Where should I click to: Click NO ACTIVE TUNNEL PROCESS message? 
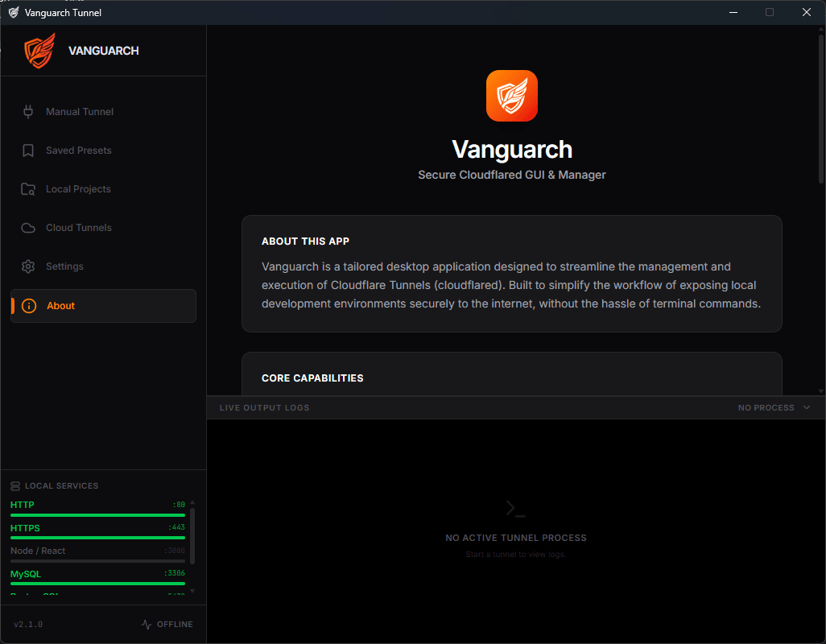click(516, 538)
